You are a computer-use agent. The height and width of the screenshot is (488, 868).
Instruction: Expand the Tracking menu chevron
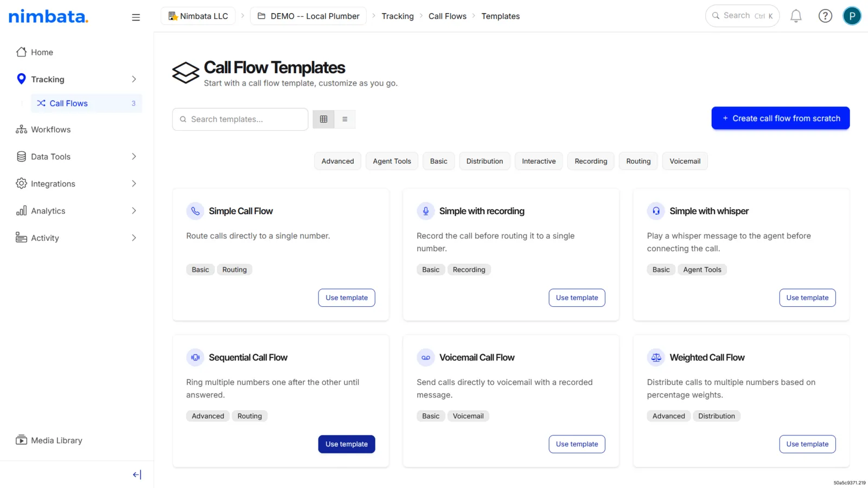[134, 79]
